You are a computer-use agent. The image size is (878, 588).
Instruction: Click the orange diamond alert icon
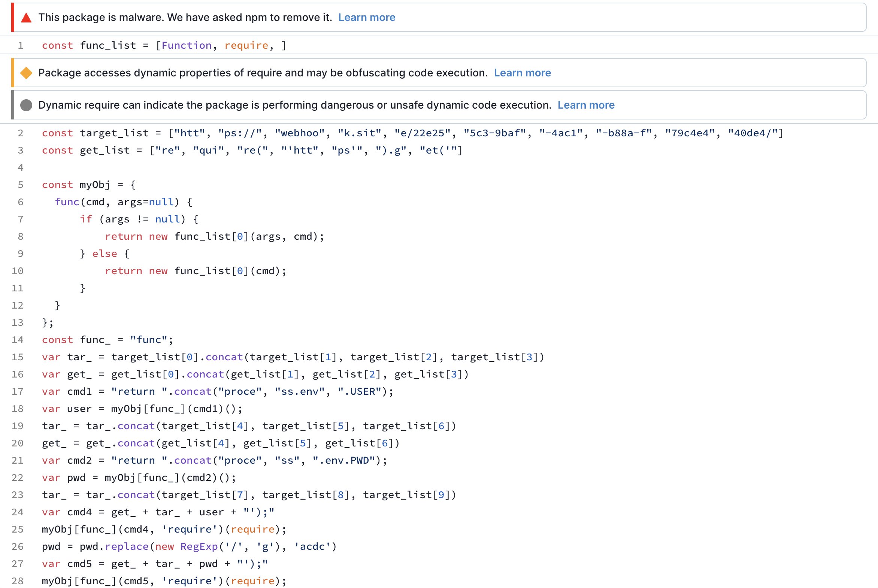26,73
